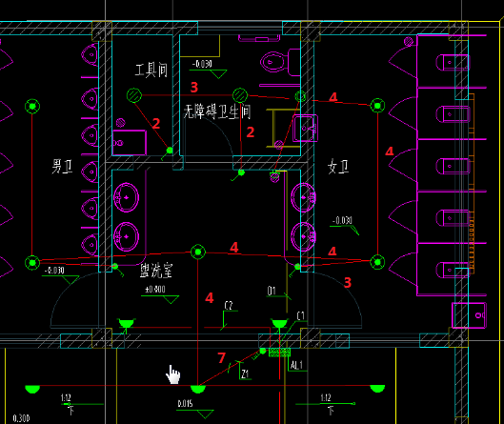The image size is (504, 424).
Task: Select the 0.300 elevation text
Action: pyautogui.click(x=21, y=418)
